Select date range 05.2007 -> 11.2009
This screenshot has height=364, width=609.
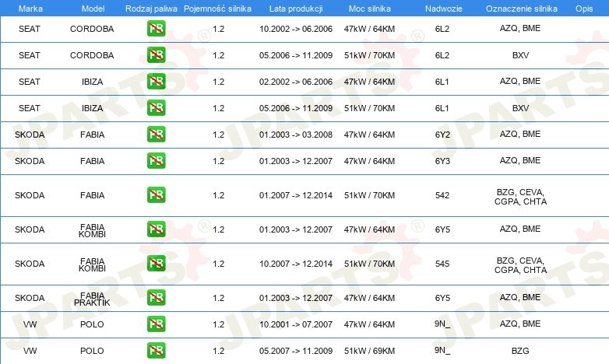coord(296,351)
